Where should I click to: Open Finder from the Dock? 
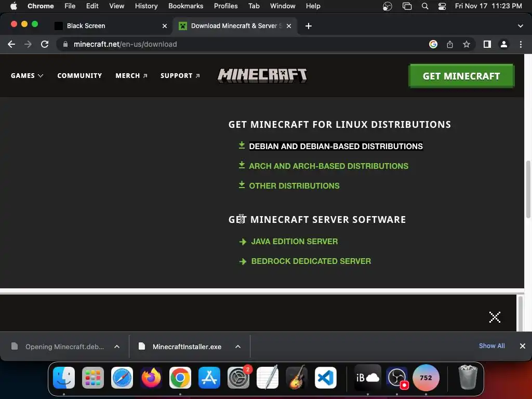pyautogui.click(x=64, y=378)
